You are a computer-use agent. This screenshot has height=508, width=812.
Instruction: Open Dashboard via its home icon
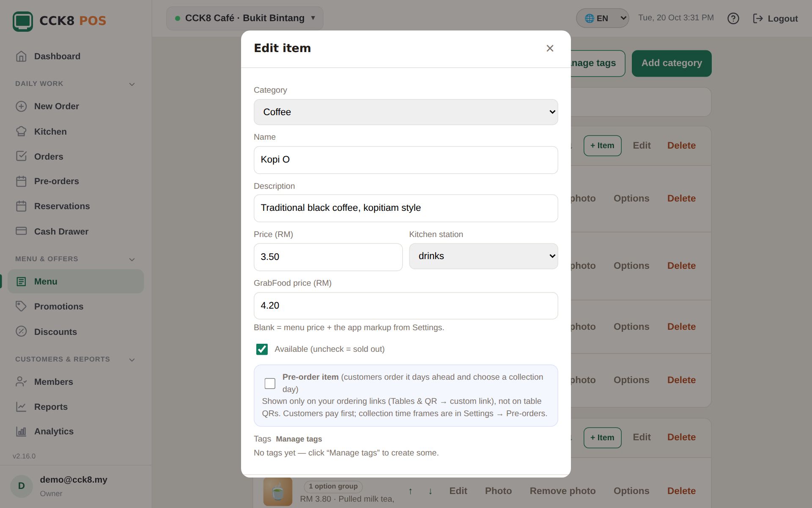[21, 56]
